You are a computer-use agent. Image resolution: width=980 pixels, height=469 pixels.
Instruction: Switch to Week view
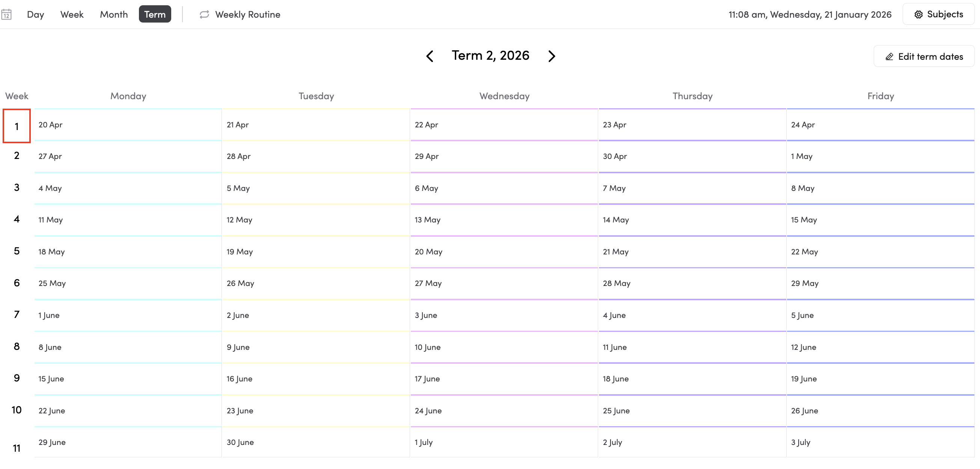point(72,14)
